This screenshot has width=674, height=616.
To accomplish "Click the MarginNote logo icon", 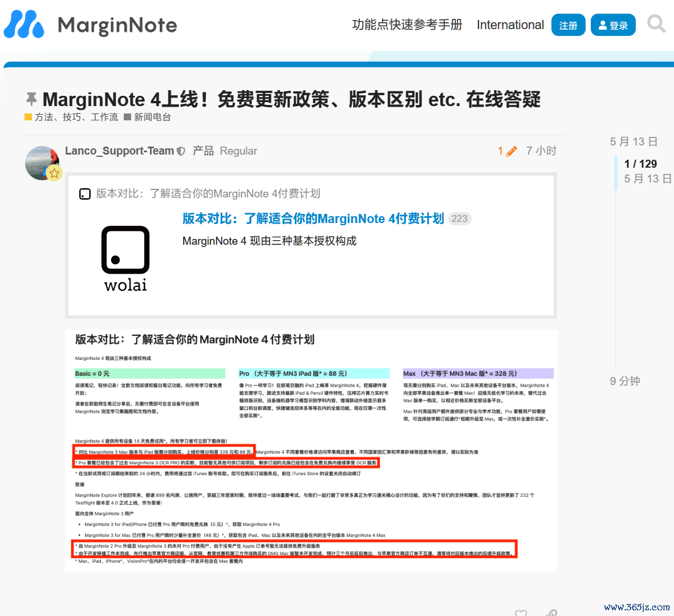I will [x=24, y=24].
